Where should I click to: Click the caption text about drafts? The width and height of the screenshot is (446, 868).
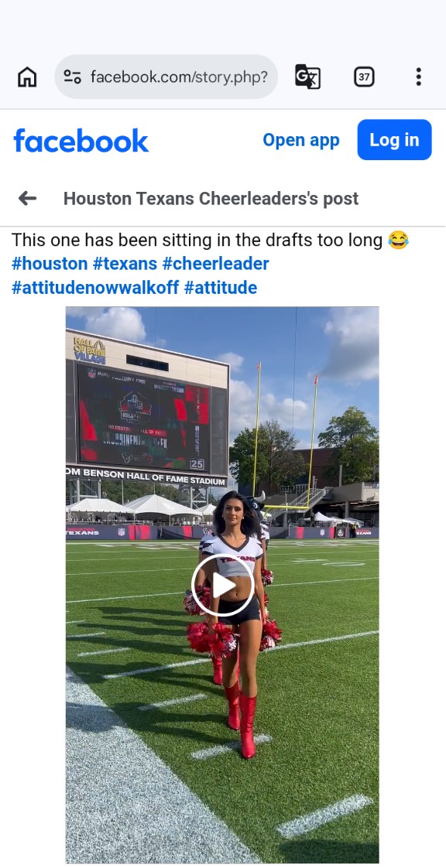click(197, 241)
